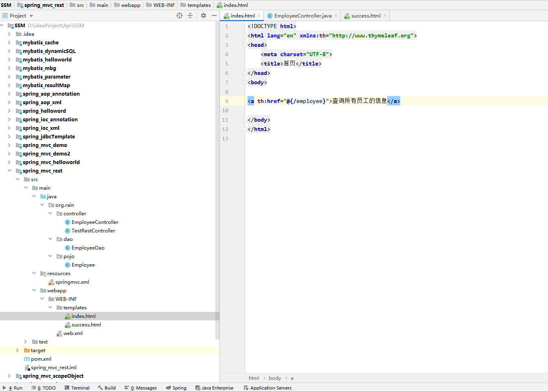Open the Build tool window
Image resolution: width=548 pixels, height=392 pixels.
(107, 388)
